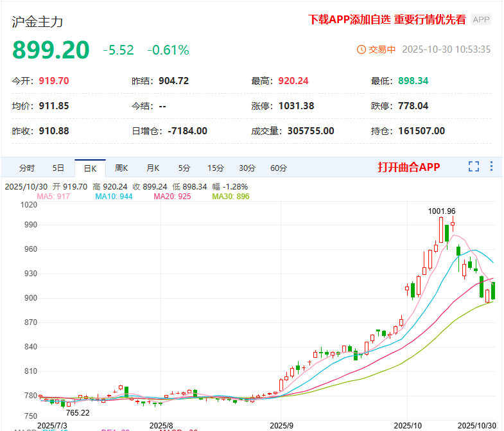Click the MA30 legend label
Viewport: 504px width, 431px height.
[x=230, y=196]
